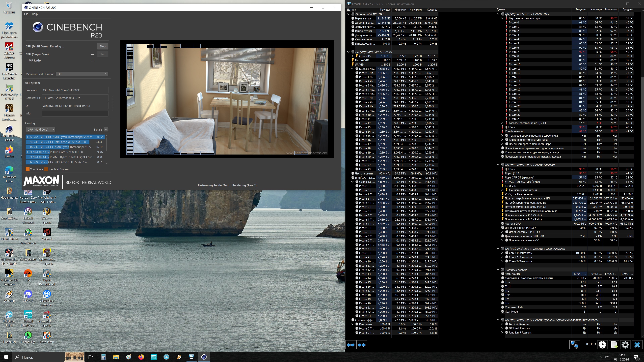Open the Cinebench File menu
The image size is (644, 362).
tap(26, 14)
